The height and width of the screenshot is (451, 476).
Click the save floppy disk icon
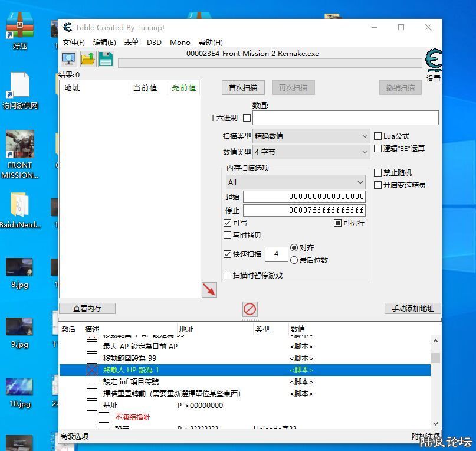(x=106, y=59)
